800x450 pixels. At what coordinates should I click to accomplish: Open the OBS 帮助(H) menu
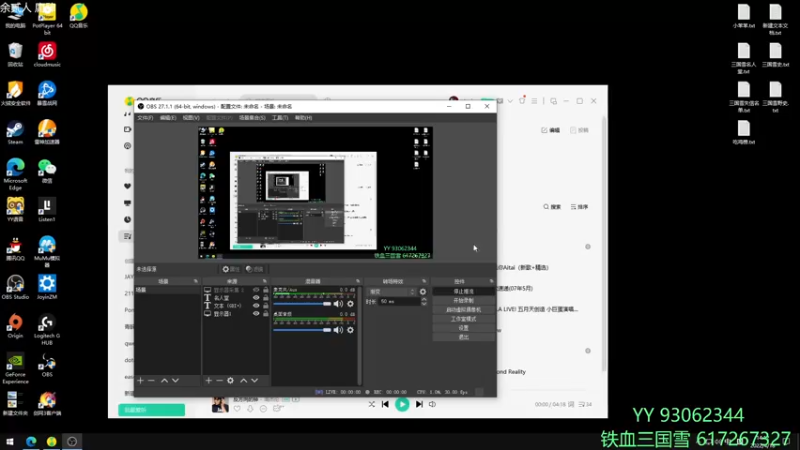(304, 118)
